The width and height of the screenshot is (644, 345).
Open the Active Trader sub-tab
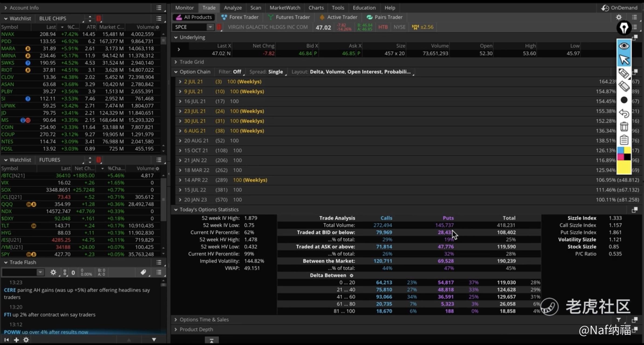pos(338,17)
